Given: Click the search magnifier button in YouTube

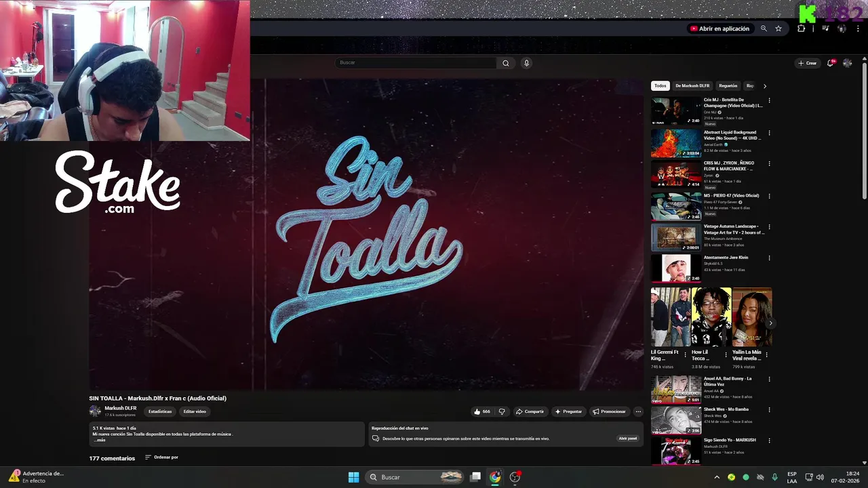Looking at the screenshot, I should point(505,63).
